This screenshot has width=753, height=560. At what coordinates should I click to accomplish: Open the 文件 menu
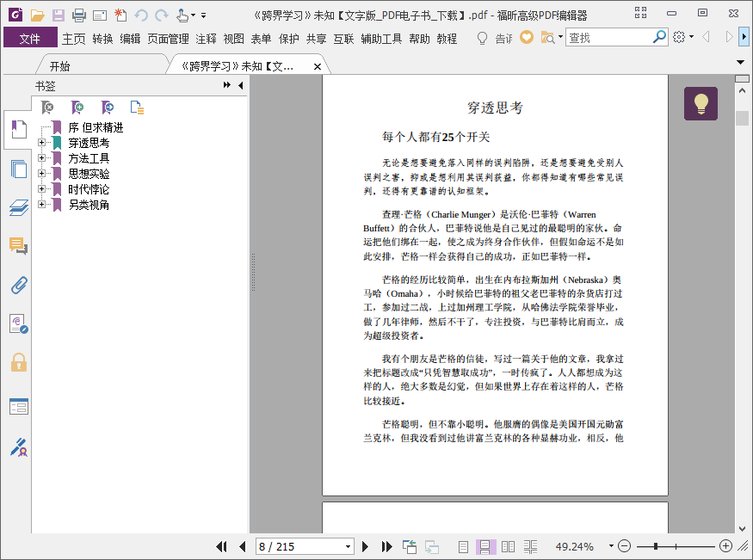[30, 39]
